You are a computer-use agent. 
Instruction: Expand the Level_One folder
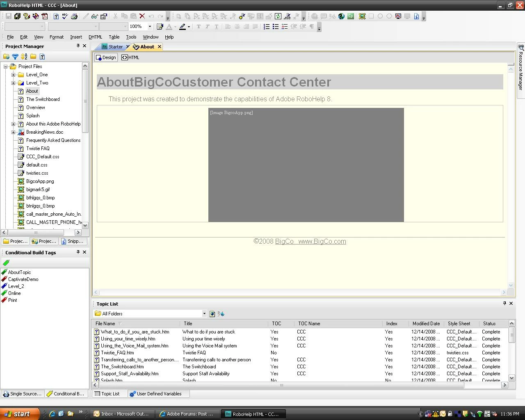[13, 75]
